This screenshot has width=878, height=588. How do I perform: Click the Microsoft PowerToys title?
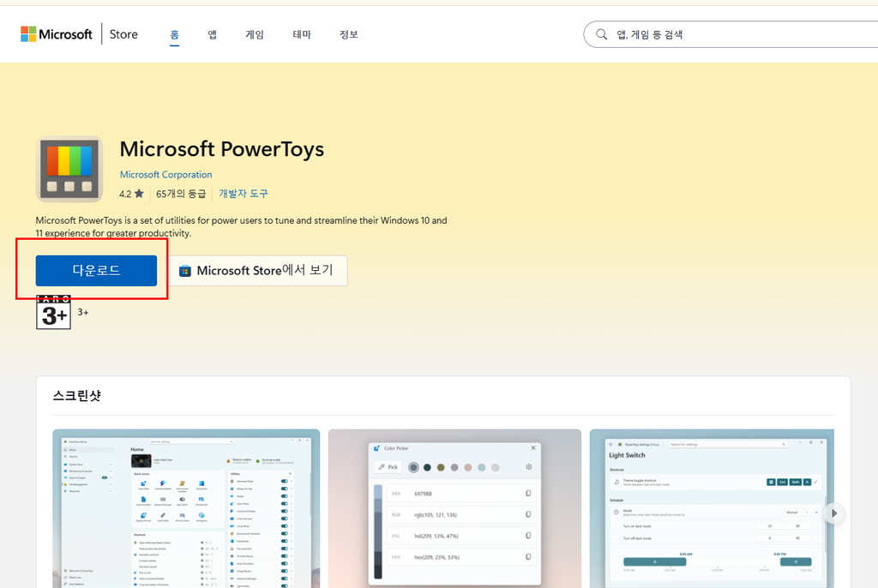pyautogui.click(x=222, y=149)
